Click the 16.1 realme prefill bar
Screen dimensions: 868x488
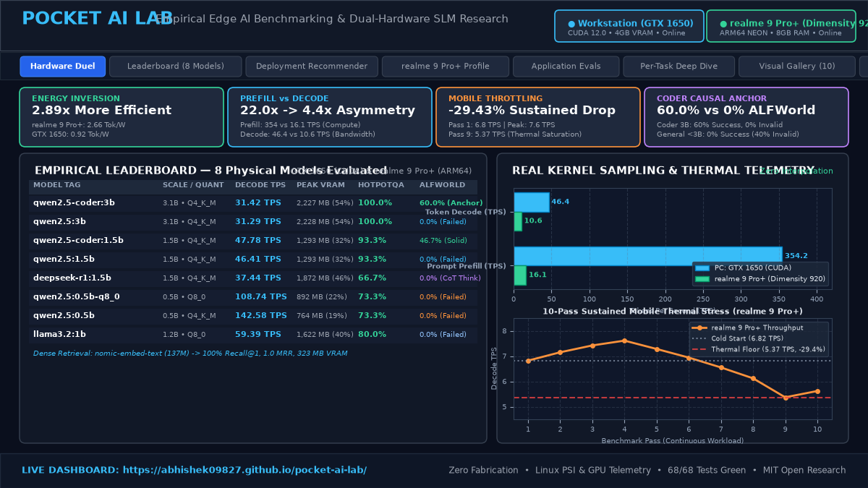pos(520,275)
